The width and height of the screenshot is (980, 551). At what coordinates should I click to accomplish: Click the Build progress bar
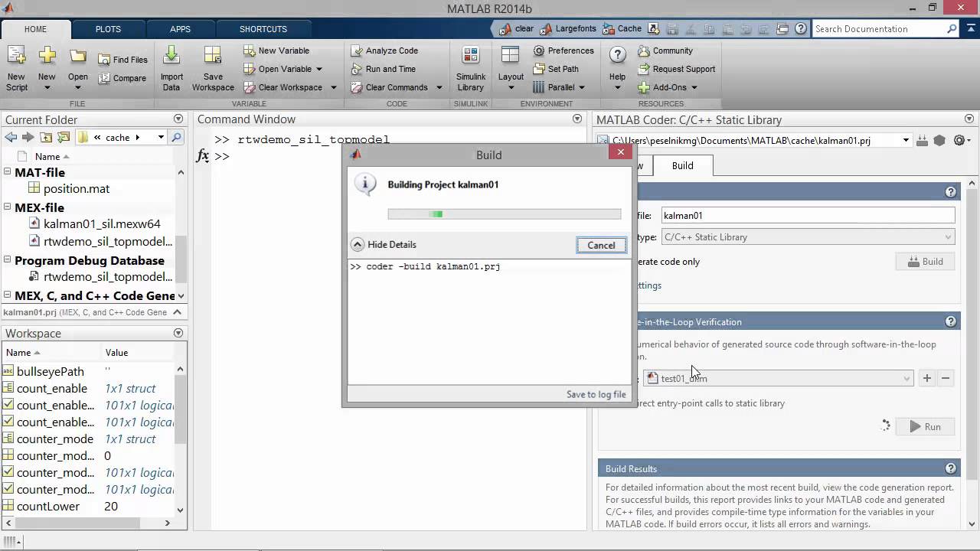pyautogui.click(x=505, y=214)
